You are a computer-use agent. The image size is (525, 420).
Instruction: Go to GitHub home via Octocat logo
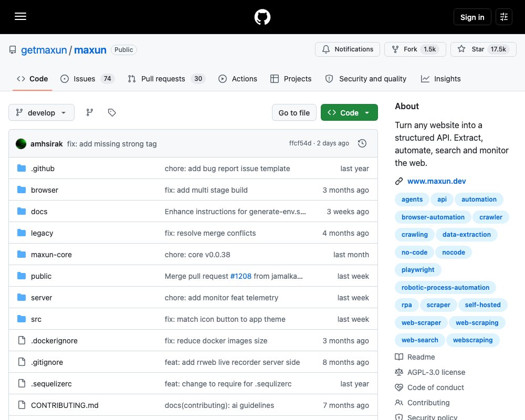262,17
